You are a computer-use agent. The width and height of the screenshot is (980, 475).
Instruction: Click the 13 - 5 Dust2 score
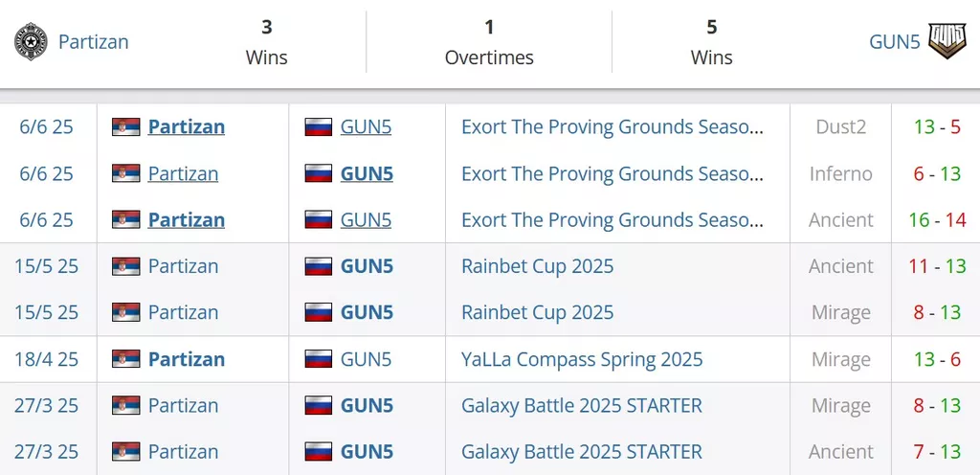[937, 126]
